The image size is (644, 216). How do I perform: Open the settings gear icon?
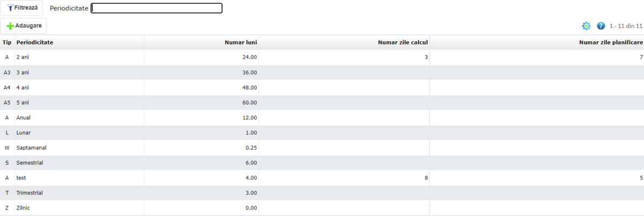point(586,26)
